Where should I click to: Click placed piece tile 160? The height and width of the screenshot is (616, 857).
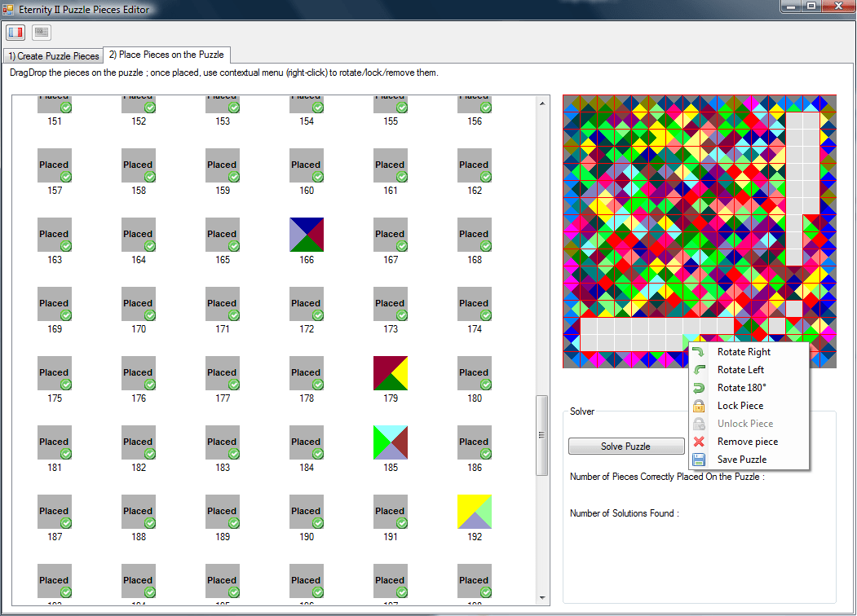pos(307,165)
